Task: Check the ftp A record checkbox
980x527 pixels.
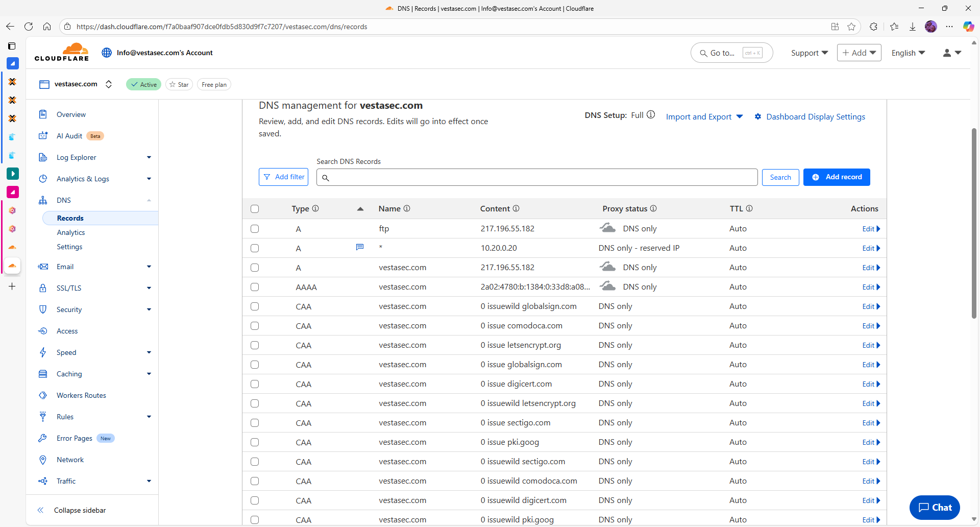Action: coord(255,229)
